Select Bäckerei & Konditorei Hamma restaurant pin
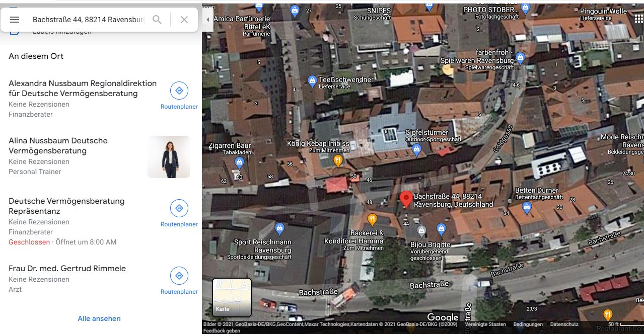Screen dimensions: 644x334 [x=372, y=220]
